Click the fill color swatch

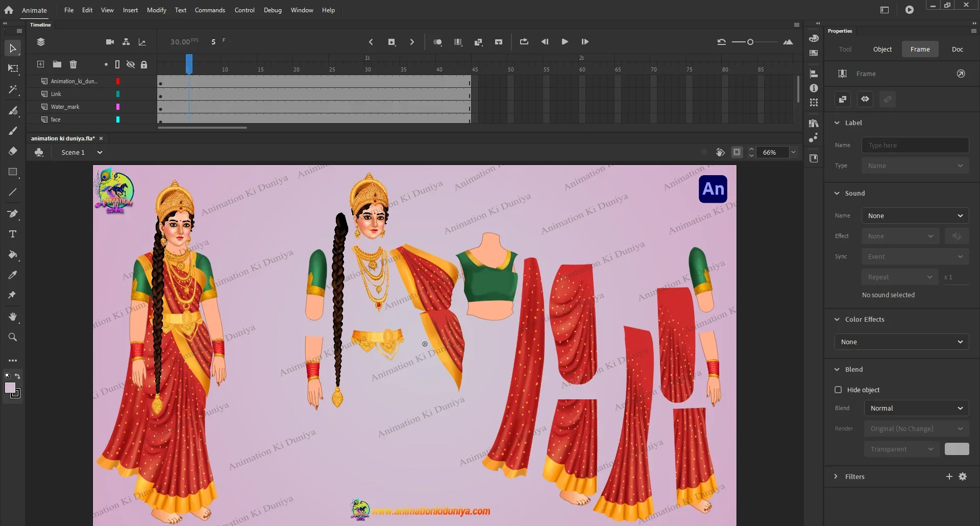pyautogui.click(x=10, y=388)
